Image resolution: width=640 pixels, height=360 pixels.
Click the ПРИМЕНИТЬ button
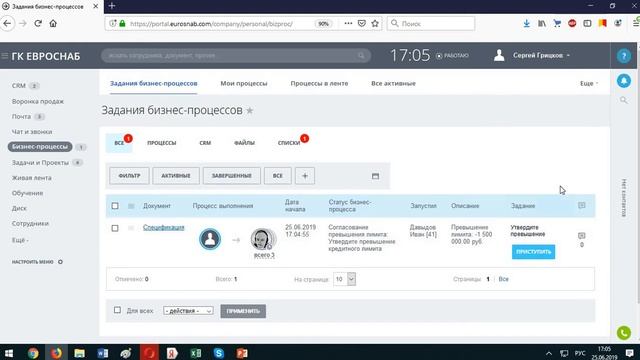coord(243,311)
